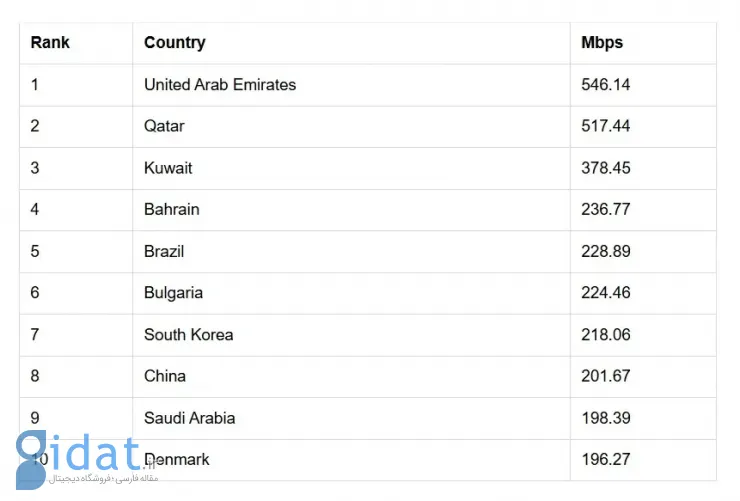Click the Brazil country cell
Image resolution: width=740 pixels, height=501 pixels.
click(x=164, y=252)
